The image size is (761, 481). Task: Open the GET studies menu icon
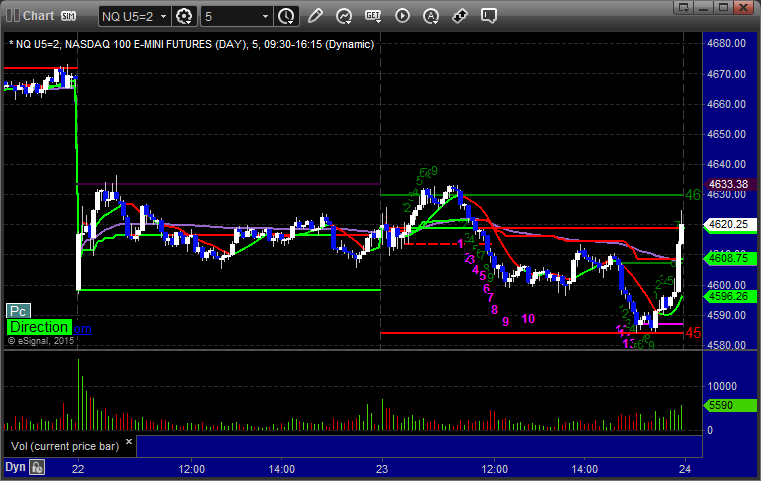point(373,16)
